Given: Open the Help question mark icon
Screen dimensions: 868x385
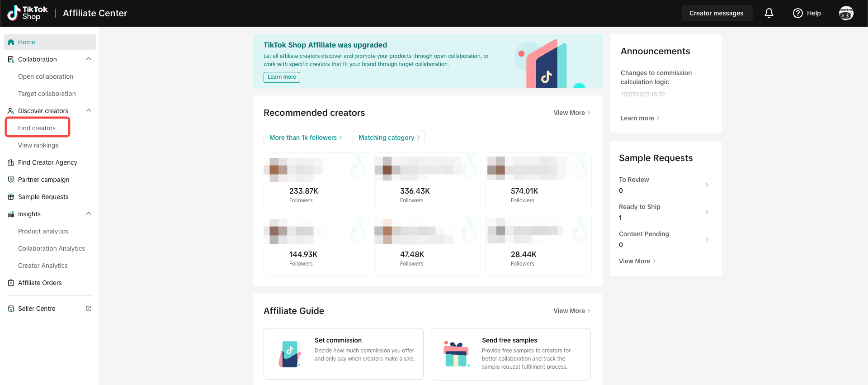Looking at the screenshot, I should pyautogui.click(x=798, y=13).
